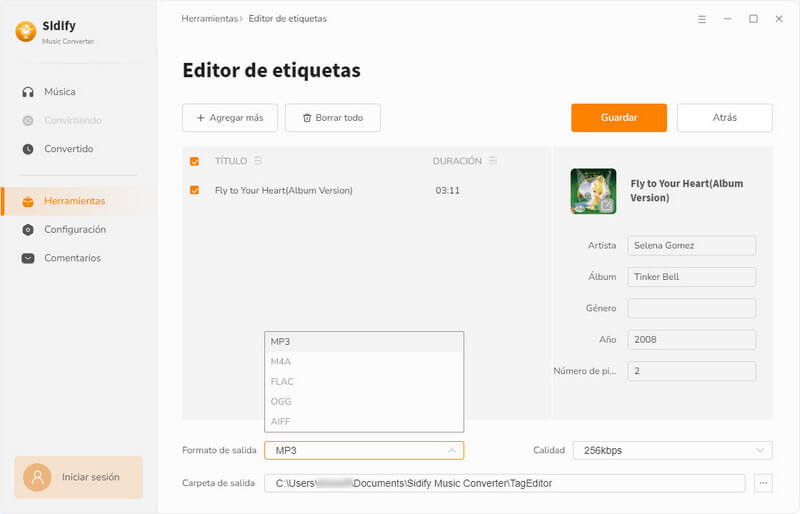The image size is (800, 514).
Task: Open the Calidad 256kbps dropdown
Action: pyautogui.click(x=672, y=451)
